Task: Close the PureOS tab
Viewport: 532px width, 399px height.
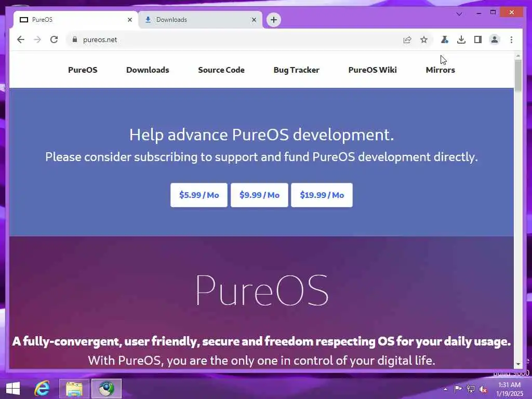Action: 129,20
